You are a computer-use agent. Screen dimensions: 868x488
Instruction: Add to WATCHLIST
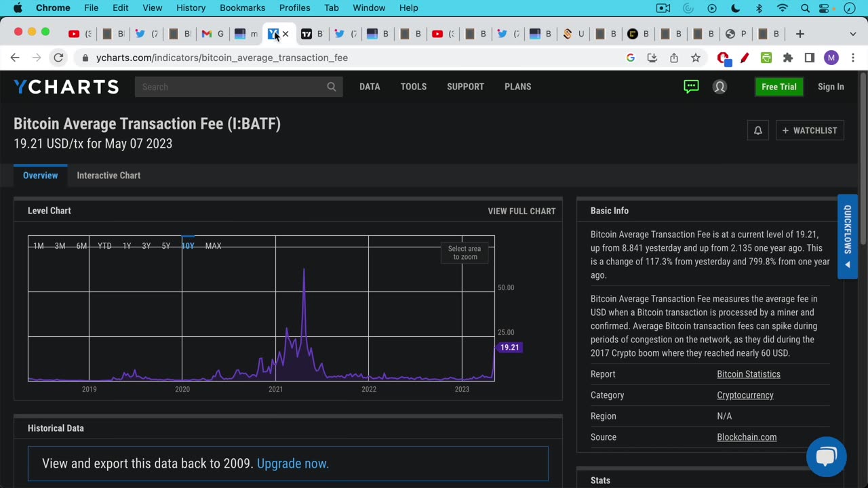point(810,130)
